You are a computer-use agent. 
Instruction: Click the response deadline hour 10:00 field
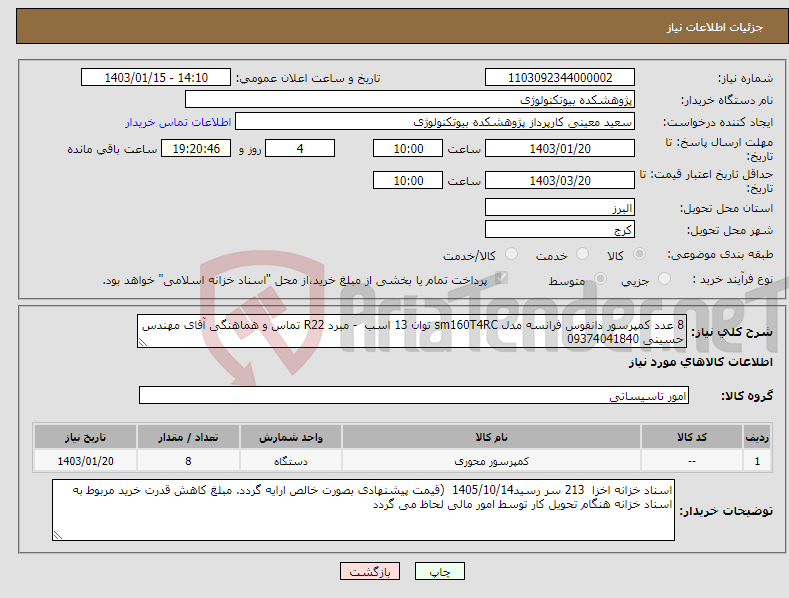coord(408,148)
